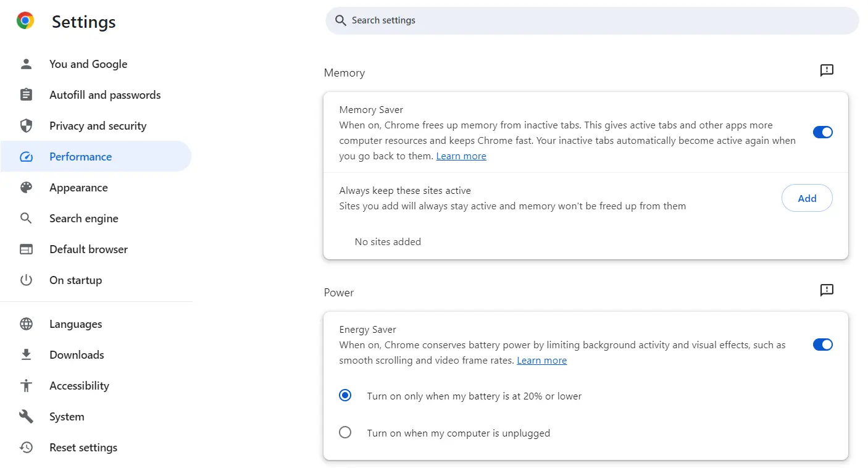Select "Turn on when my computer is unplugged"
Screen dimensions: 868x468
(x=345, y=433)
